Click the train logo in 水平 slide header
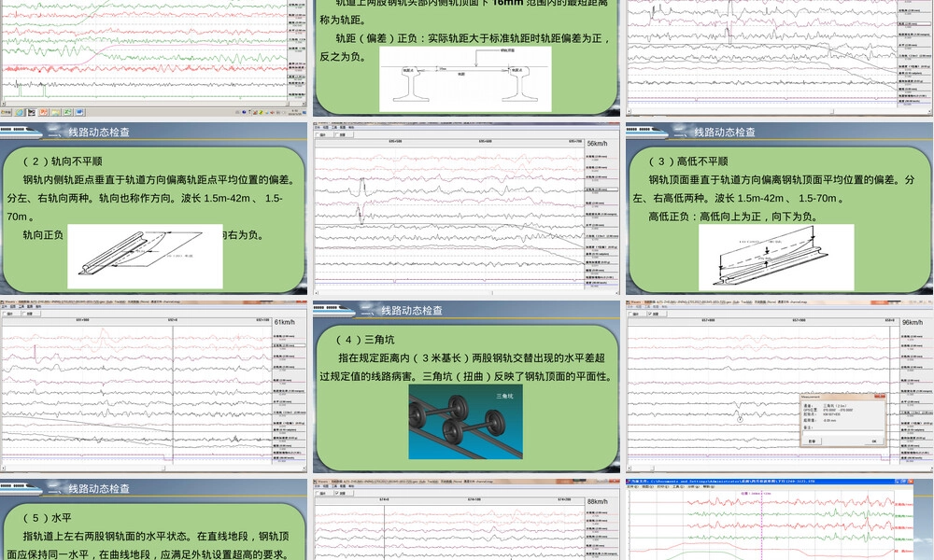The height and width of the screenshot is (560, 934). tap(21, 488)
